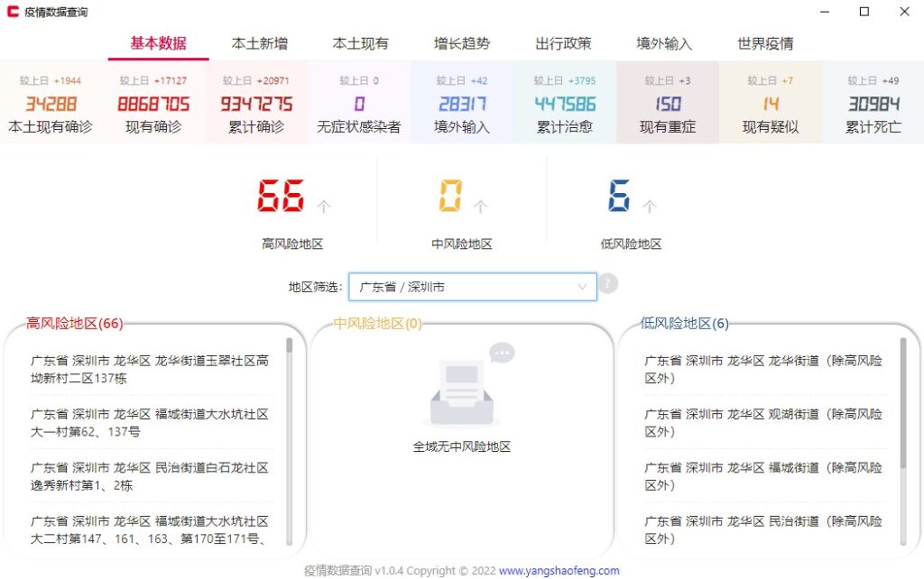Select entry 龙华街道玉翠社区高坳新村二区137栋
Image resolution: width=924 pixels, height=579 pixels.
150,369
